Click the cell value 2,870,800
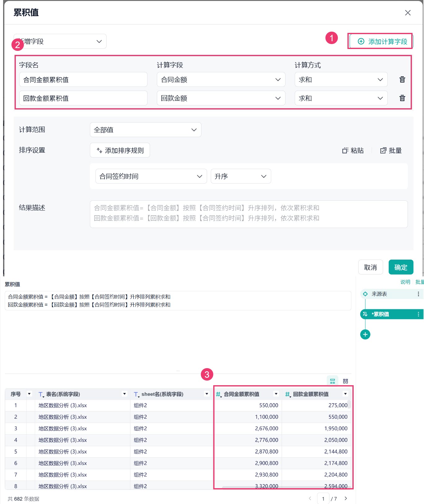 267,452
